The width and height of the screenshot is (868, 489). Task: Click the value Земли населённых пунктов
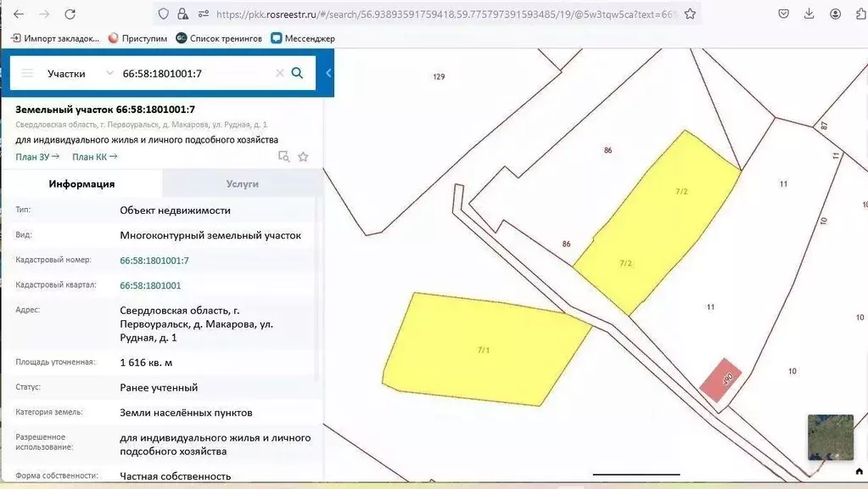pyautogui.click(x=186, y=412)
